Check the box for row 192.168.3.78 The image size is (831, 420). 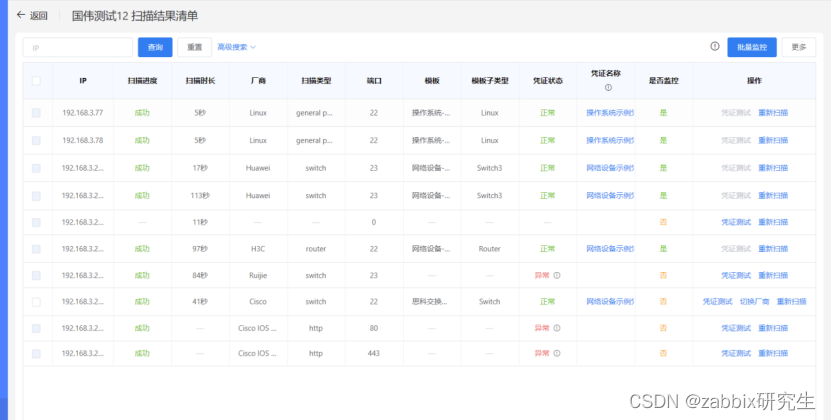point(36,141)
